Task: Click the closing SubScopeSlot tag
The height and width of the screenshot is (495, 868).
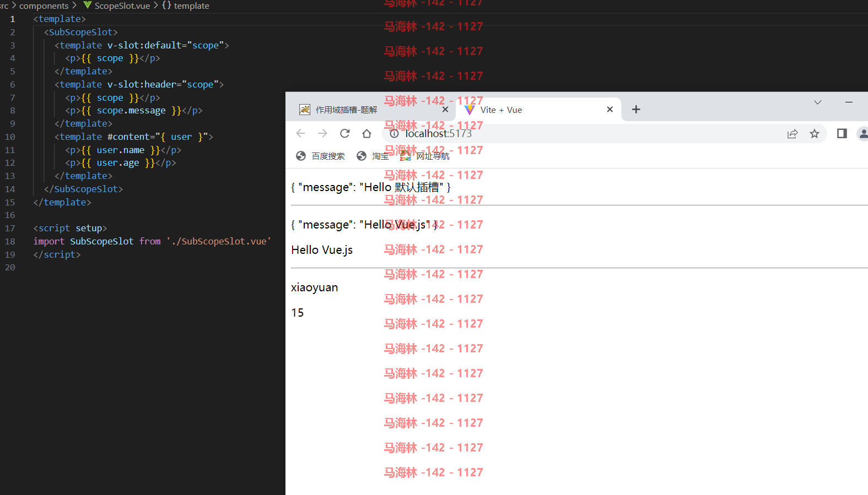Action: (84, 189)
